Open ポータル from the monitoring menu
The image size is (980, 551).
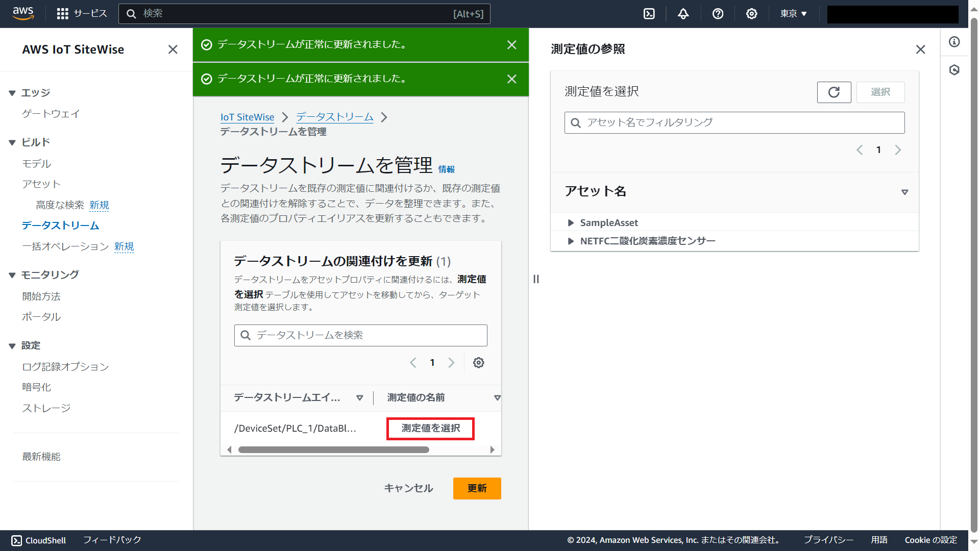pos(41,316)
